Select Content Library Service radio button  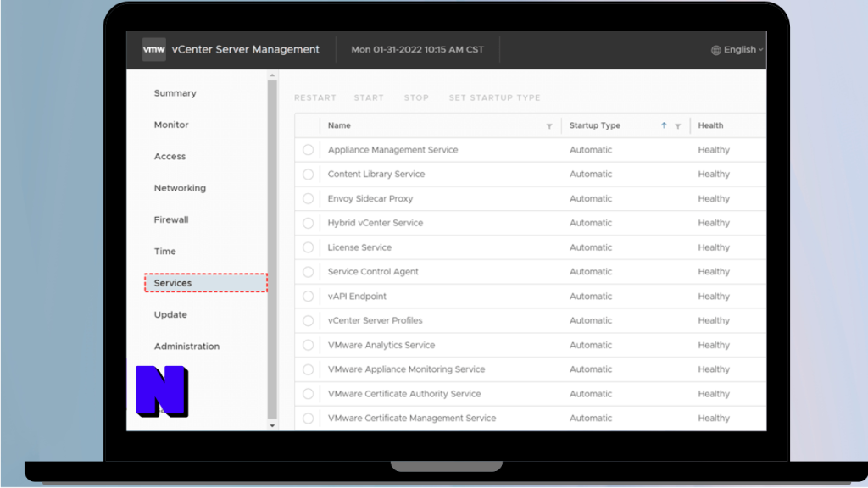(309, 175)
